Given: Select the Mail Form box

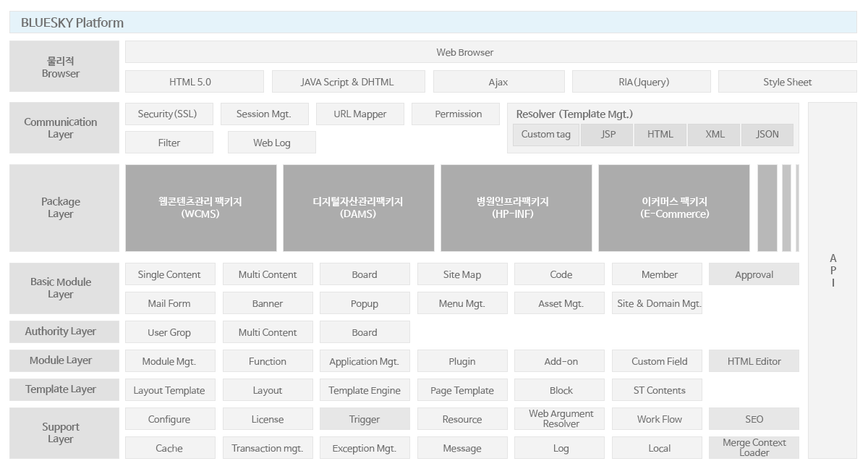Looking at the screenshot, I should click(170, 303).
